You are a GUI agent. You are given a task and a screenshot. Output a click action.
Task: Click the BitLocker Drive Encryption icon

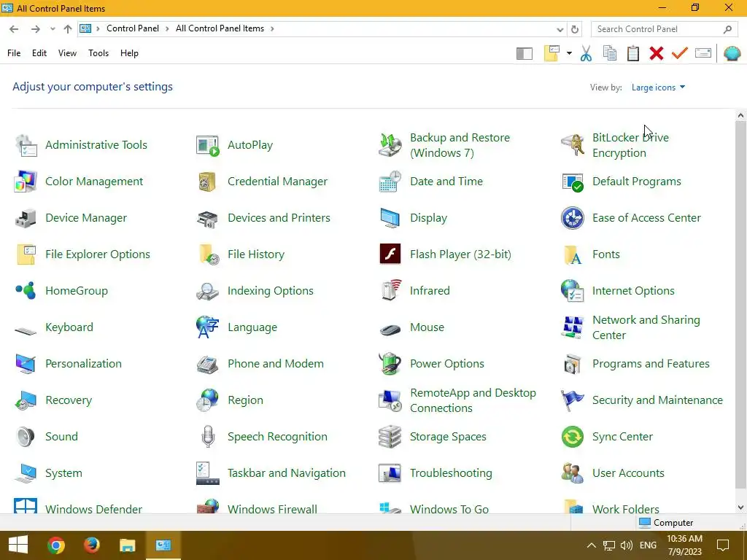point(572,145)
